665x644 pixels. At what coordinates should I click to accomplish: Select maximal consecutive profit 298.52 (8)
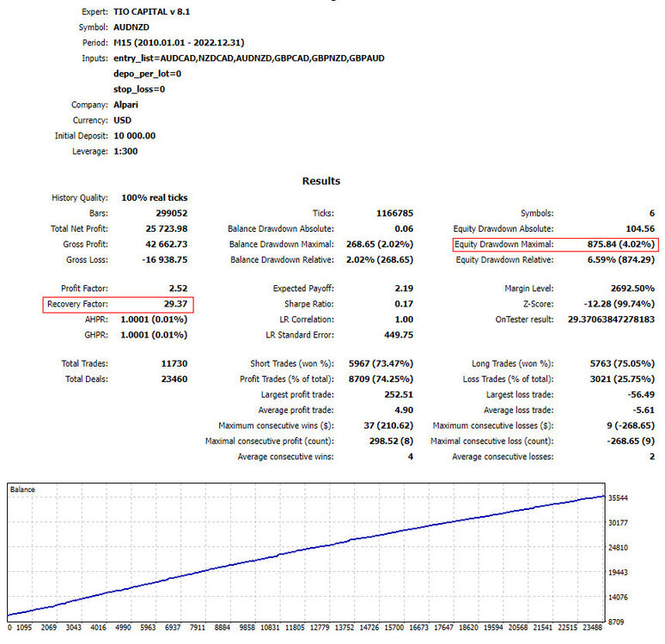(x=391, y=441)
